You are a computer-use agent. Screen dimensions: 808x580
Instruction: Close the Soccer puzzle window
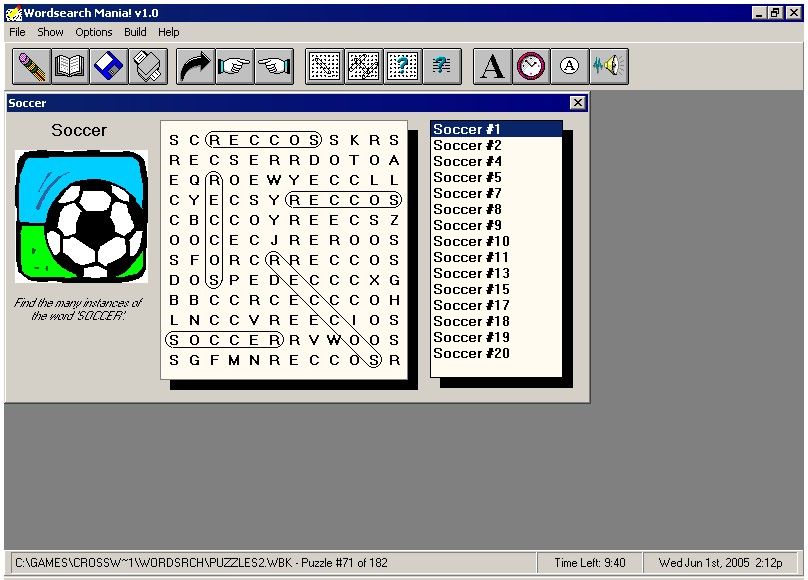577,103
